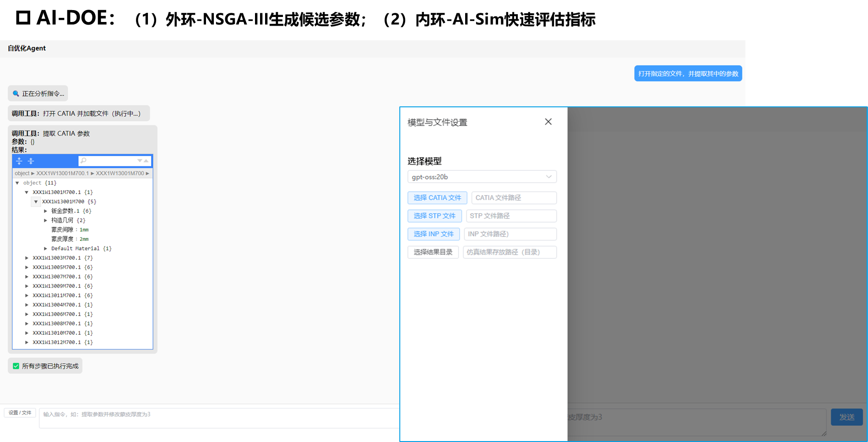The width and height of the screenshot is (868, 442).
Task: Open the gpt-oss:20b model dropdown
Action: 482,177
